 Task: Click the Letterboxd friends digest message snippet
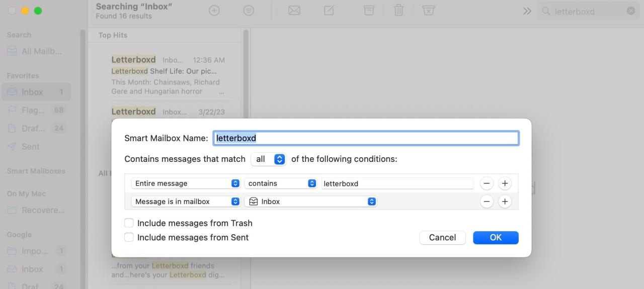[x=168, y=270]
